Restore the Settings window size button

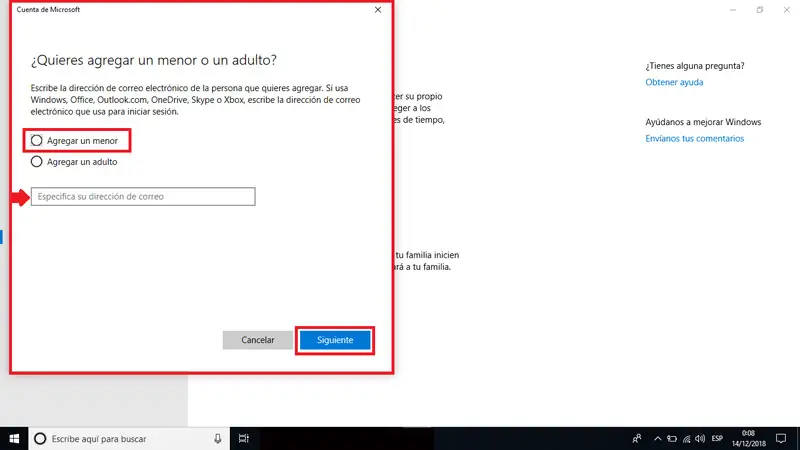(760, 10)
